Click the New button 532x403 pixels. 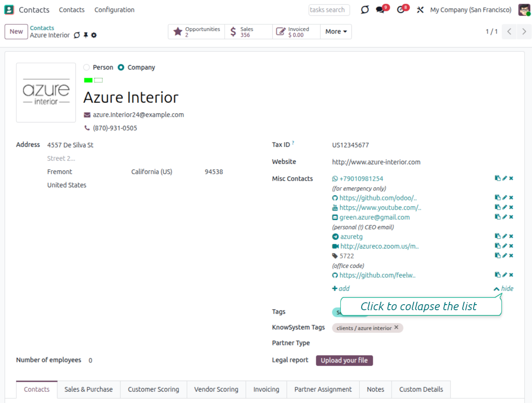click(16, 32)
